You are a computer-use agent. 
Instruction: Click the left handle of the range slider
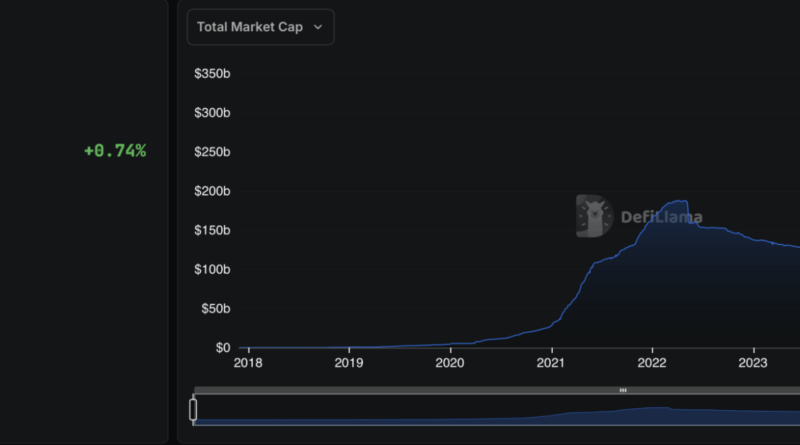[x=193, y=409]
